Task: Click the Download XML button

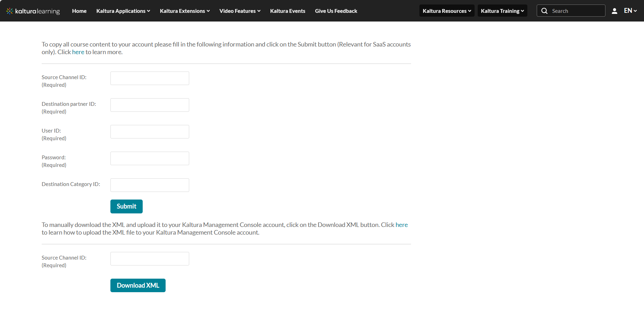Action: click(138, 285)
